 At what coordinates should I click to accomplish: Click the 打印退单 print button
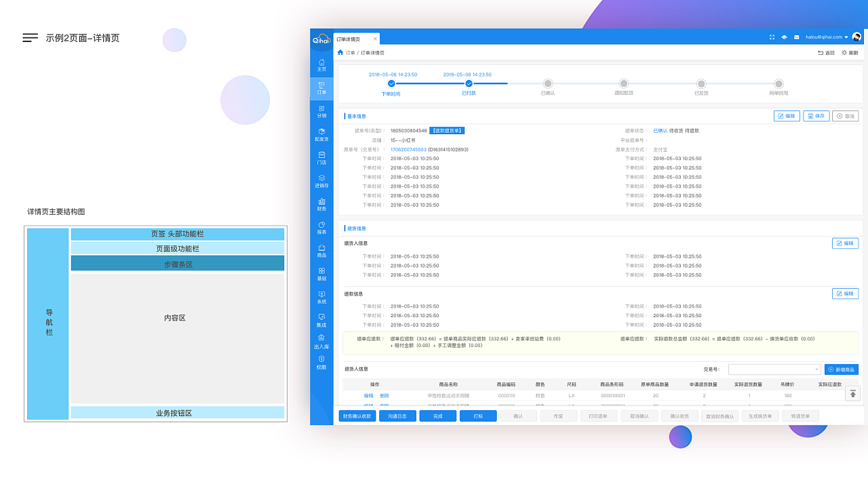599,416
